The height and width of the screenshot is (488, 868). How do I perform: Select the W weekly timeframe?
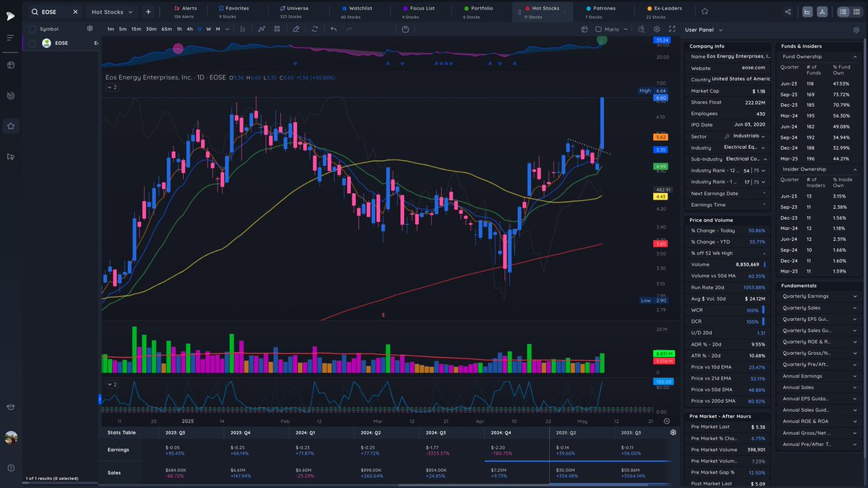coord(208,29)
